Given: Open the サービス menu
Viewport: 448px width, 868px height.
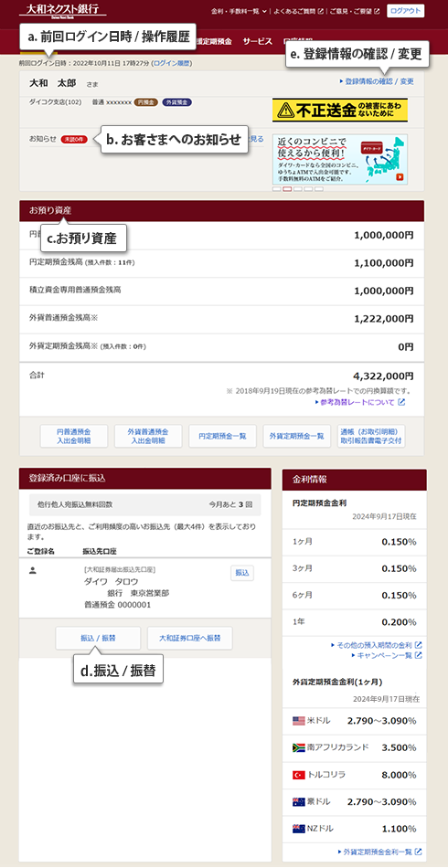Looking at the screenshot, I should point(258,41).
